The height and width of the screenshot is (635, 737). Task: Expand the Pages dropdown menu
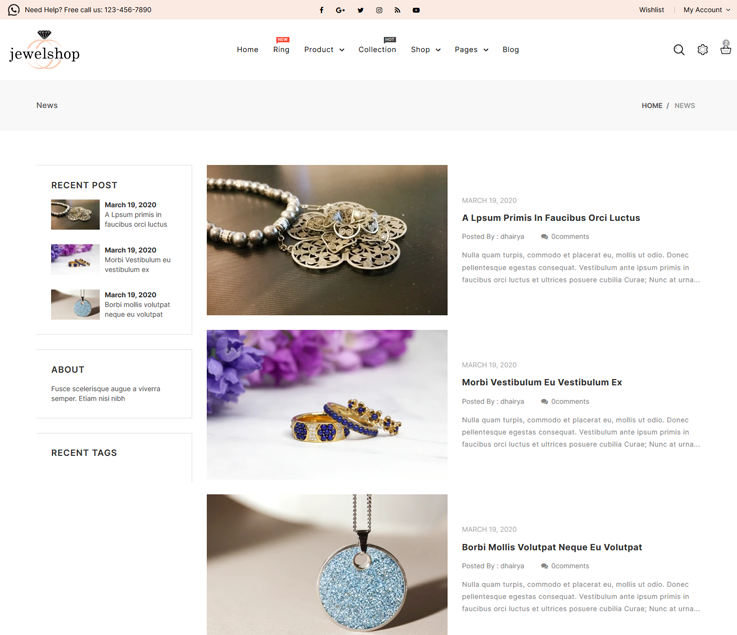click(x=471, y=49)
